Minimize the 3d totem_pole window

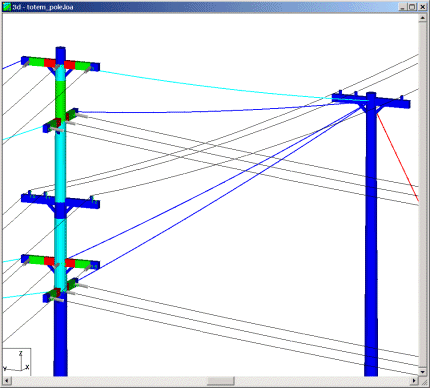tap(403, 7)
